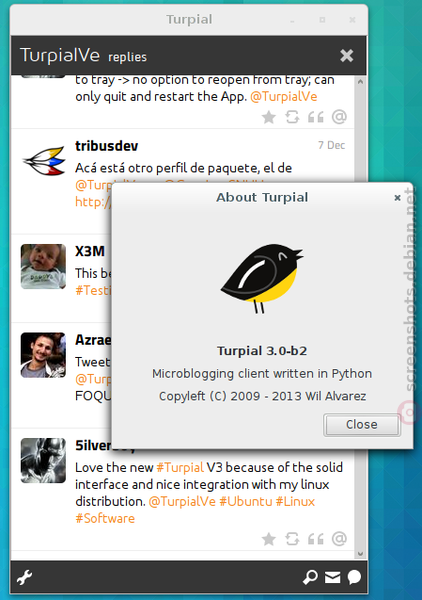
Task: Close About Turpial dialog with X
Action: 398,198
